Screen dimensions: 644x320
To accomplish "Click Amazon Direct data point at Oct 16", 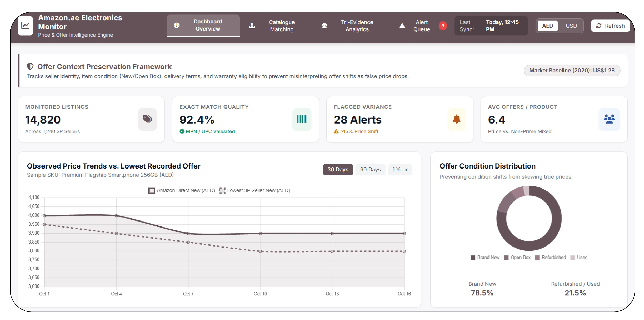I will tap(404, 233).
